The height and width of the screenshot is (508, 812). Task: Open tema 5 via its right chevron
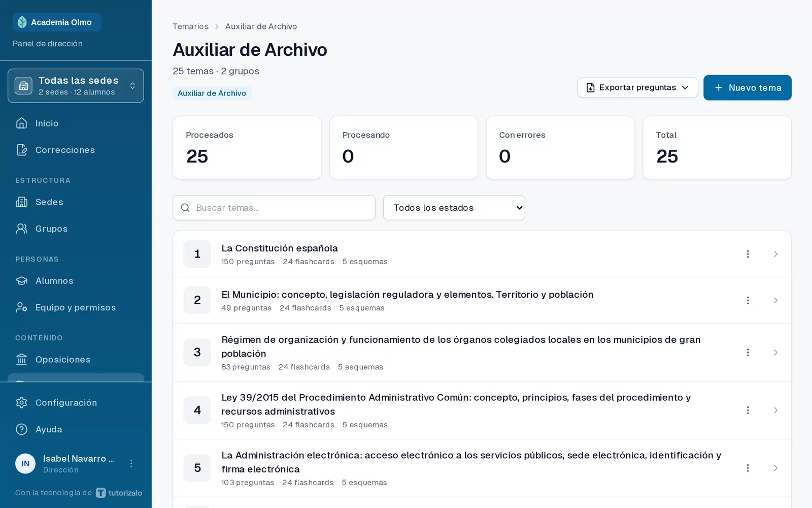pyautogui.click(x=775, y=468)
